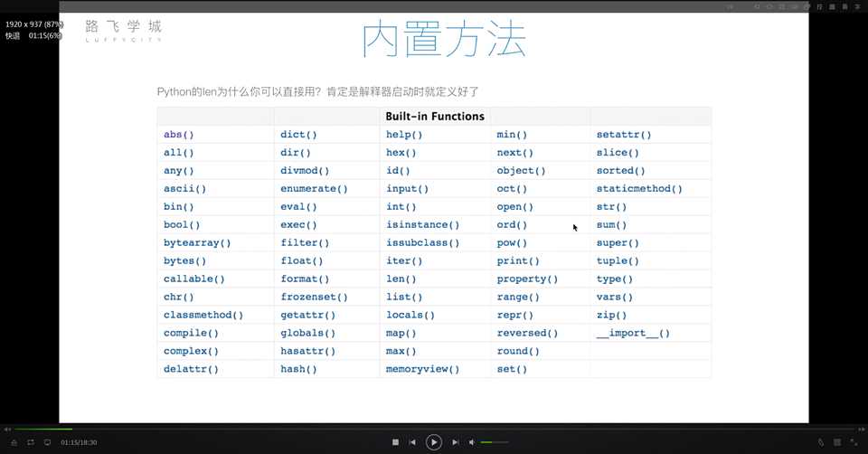Click the bytearray() function entry

(197, 243)
